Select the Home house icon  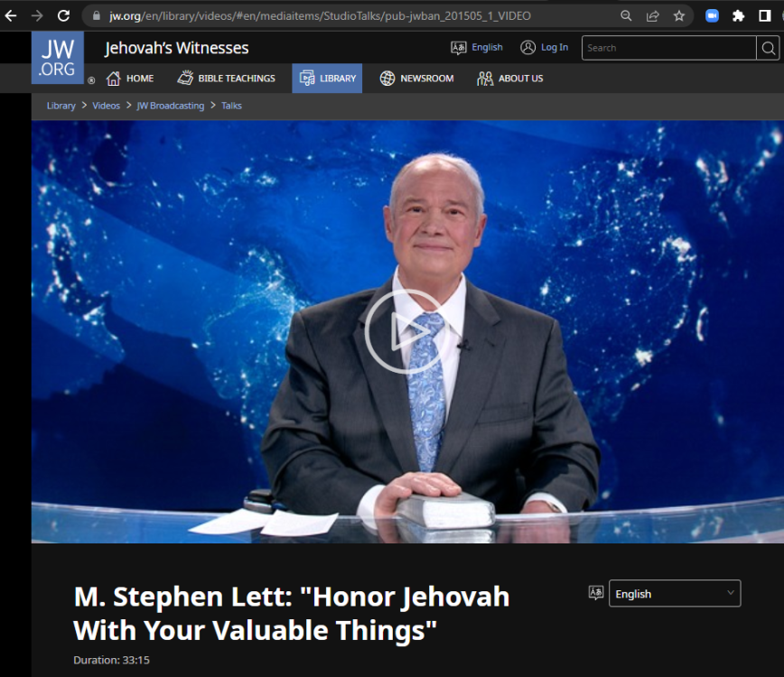(x=113, y=79)
